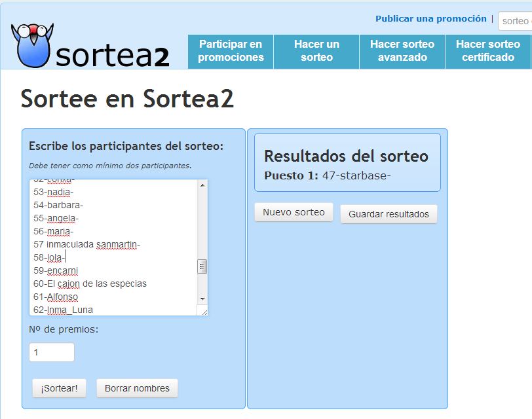
Task: Click the participant line 58-lola-
Action: point(49,258)
